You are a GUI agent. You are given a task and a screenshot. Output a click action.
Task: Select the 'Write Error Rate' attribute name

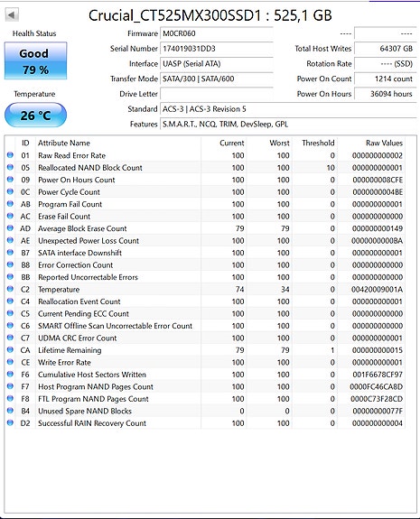click(x=64, y=363)
